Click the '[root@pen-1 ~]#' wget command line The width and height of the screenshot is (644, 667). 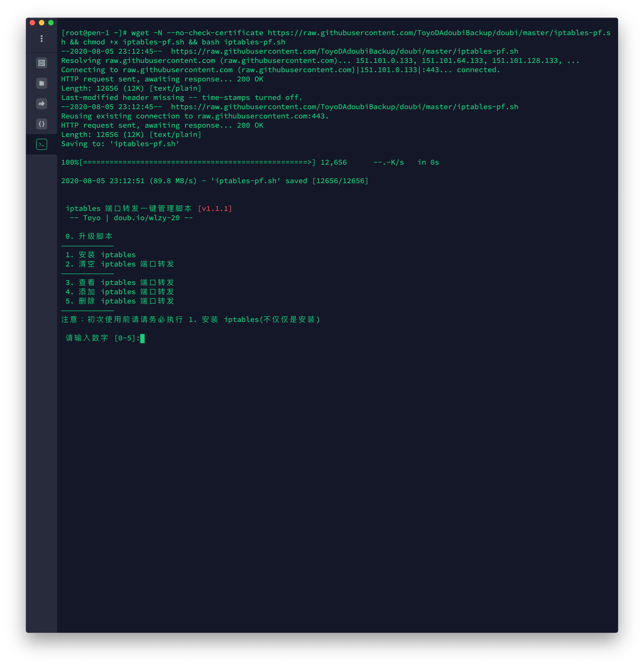point(336,37)
